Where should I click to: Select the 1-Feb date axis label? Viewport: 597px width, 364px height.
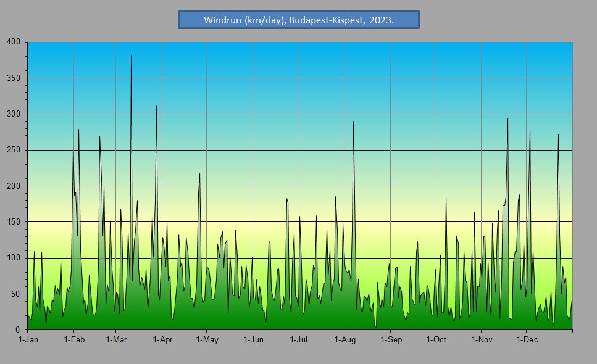[x=74, y=339]
